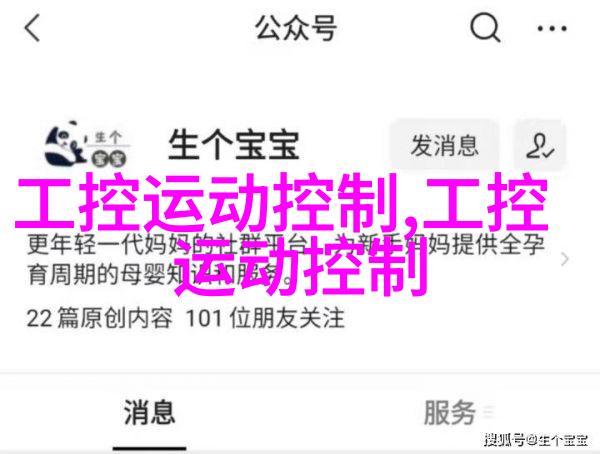Viewport: 600px width, 454px height.
Task: Click the 发消息 button
Action: (x=445, y=145)
